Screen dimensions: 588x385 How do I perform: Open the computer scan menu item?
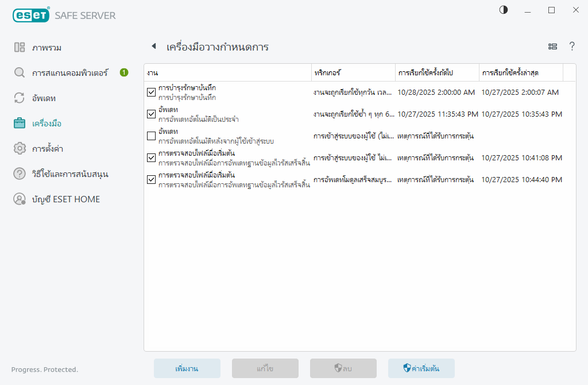70,73
